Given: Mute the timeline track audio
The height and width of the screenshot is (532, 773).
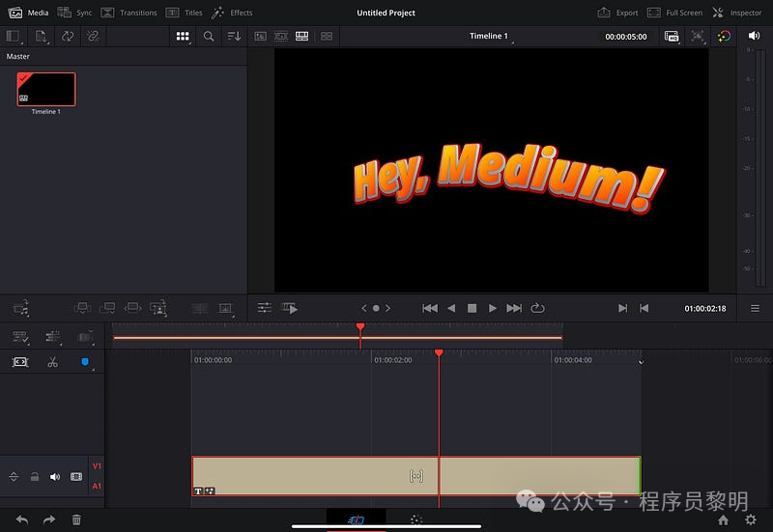Looking at the screenshot, I should [x=55, y=477].
